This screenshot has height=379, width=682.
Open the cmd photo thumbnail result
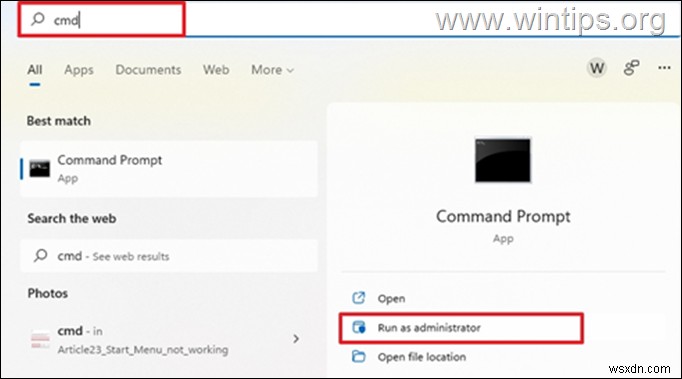pos(40,339)
